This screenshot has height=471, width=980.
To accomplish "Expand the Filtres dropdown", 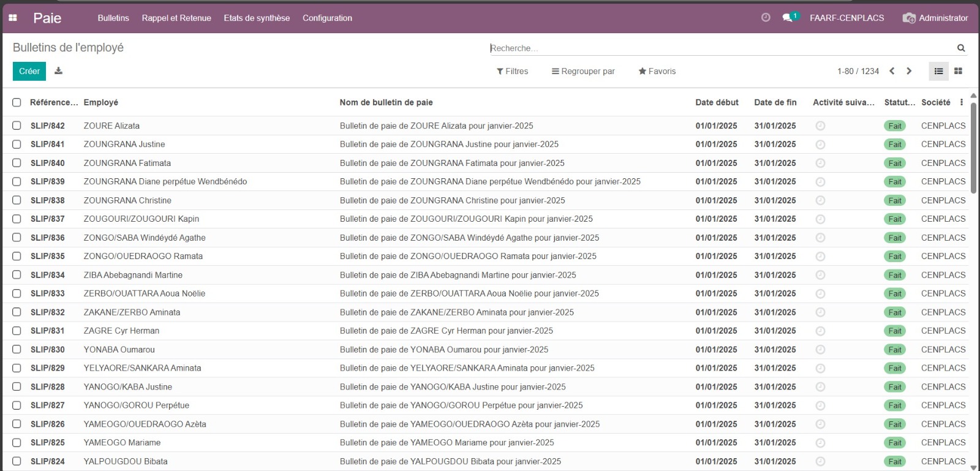I will (x=512, y=71).
